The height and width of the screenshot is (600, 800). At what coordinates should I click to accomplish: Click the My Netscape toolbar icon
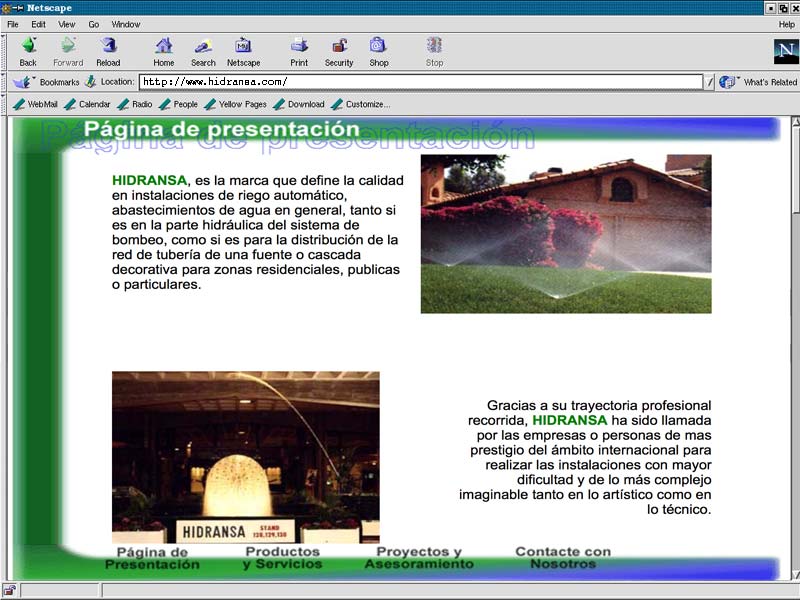tap(243, 46)
